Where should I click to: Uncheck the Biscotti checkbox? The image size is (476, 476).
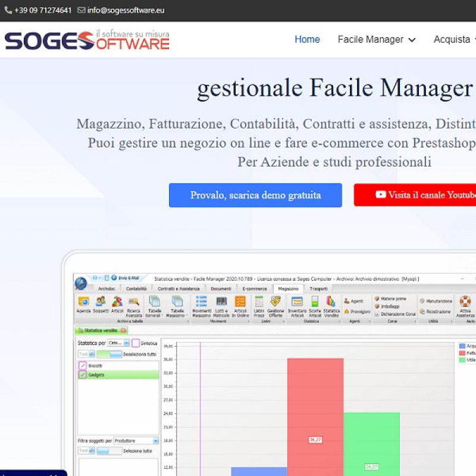point(83,365)
